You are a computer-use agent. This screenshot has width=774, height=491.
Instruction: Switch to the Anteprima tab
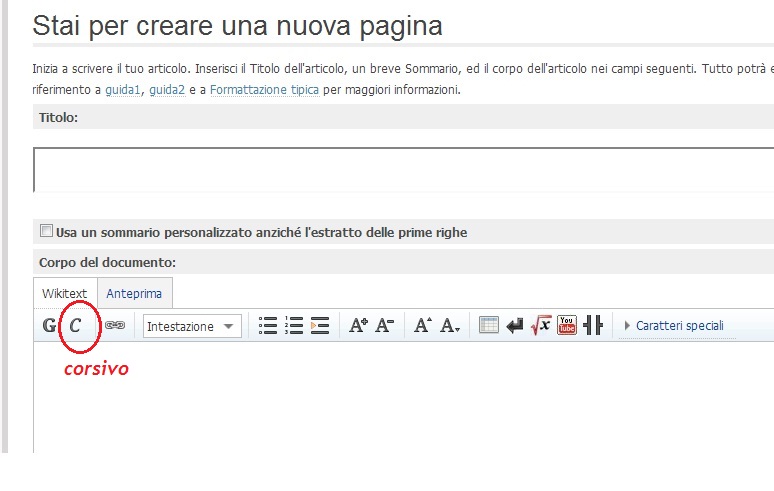click(x=134, y=294)
